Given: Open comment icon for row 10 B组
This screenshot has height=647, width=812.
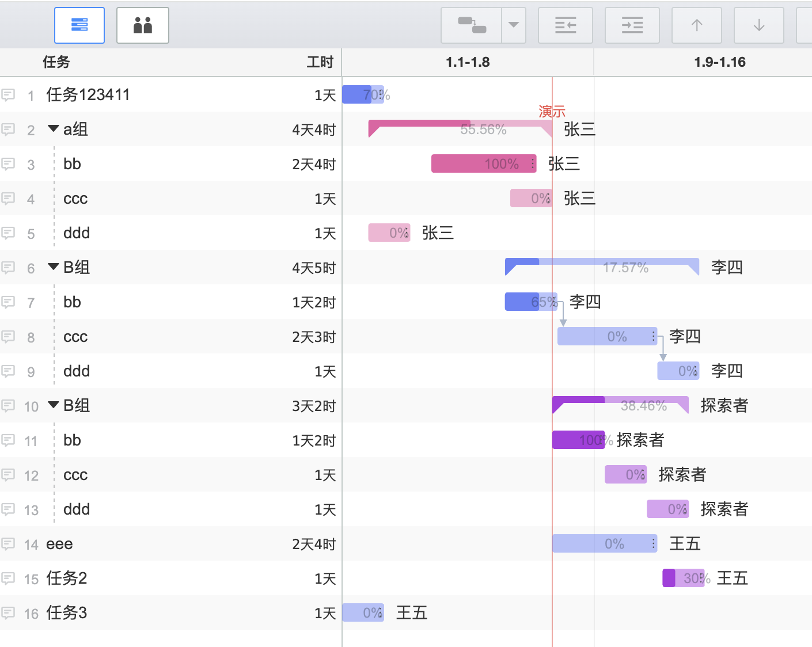Looking at the screenshot, I should (8, 405).
